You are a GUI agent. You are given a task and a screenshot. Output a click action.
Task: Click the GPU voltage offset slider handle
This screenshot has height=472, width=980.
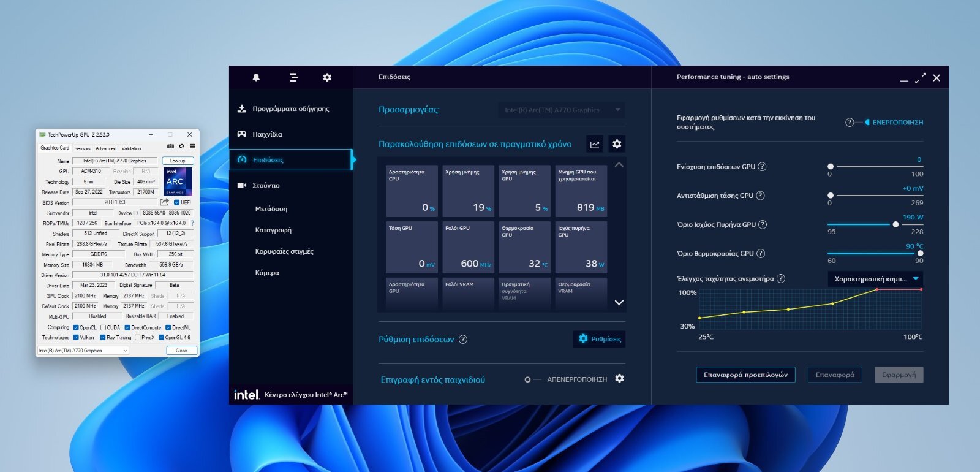point(831,196)
